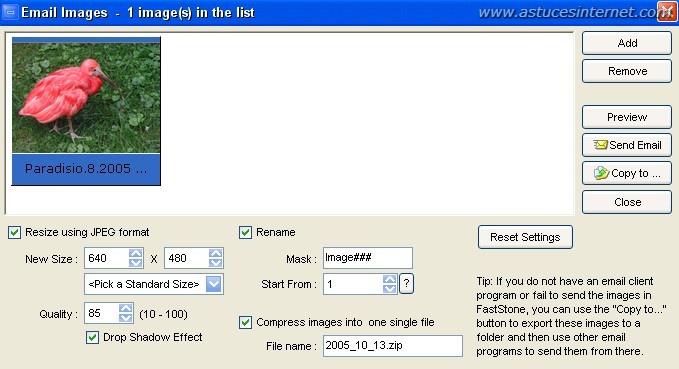Click the window system menu icon in title bar
This screenshot has height=369, width=679.
point(10,13)
